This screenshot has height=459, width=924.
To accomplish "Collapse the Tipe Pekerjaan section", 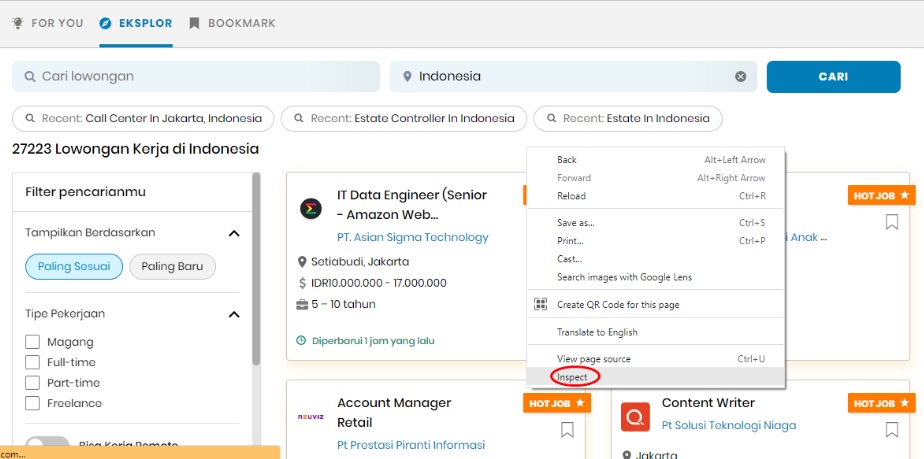I will click(x=234, y=314).
